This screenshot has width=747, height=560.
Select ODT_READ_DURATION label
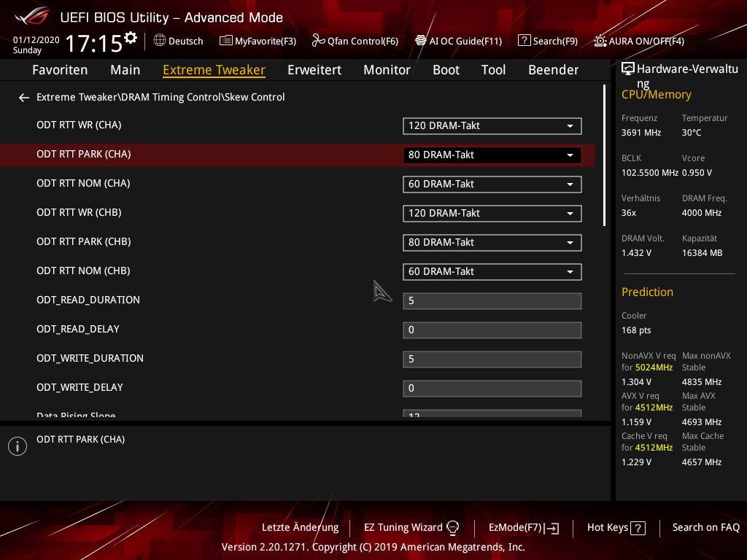pos(88,300)
